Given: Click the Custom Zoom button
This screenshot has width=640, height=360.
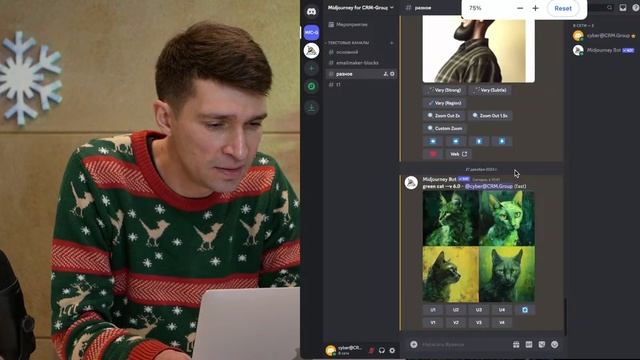Looking at the screenshot, I should coord(445,129).
